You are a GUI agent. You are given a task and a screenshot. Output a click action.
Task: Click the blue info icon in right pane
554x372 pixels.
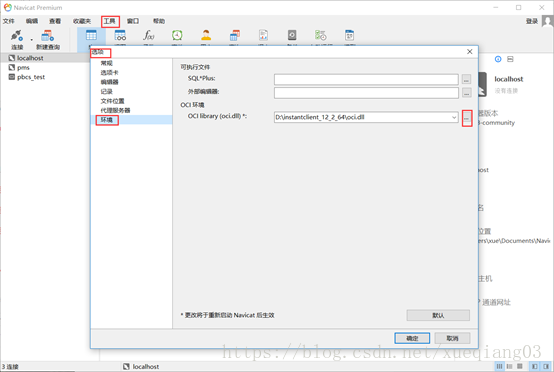click(x=498, y=59)
